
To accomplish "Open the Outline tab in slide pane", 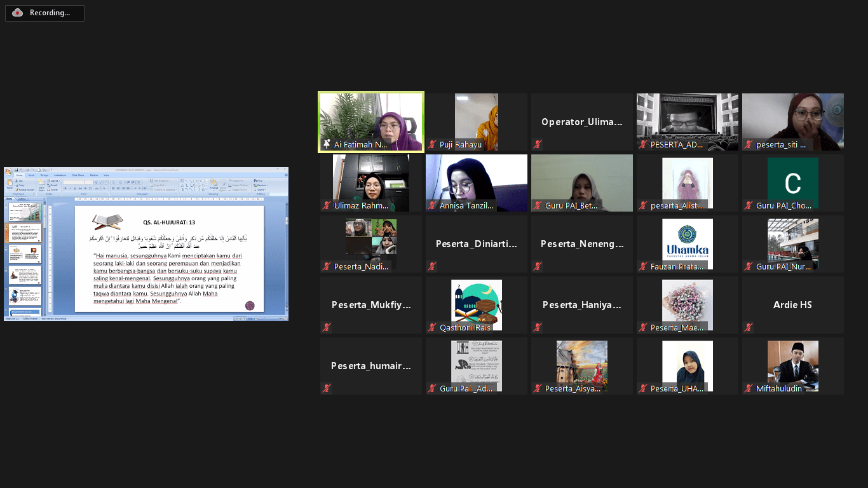I will point(22,199).
